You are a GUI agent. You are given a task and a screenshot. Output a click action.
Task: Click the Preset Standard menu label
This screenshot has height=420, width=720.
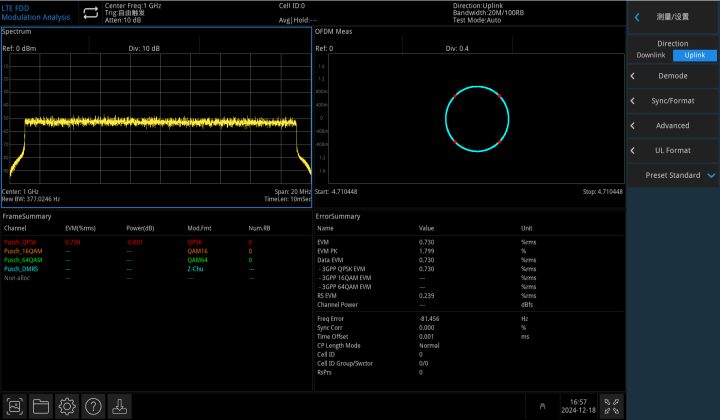click(673, 175)
